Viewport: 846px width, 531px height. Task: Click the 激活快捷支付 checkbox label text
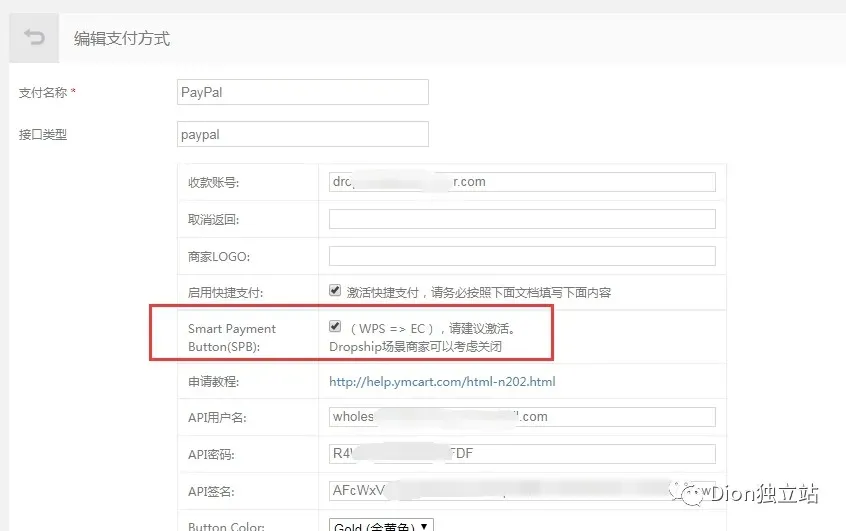[478, 292]
